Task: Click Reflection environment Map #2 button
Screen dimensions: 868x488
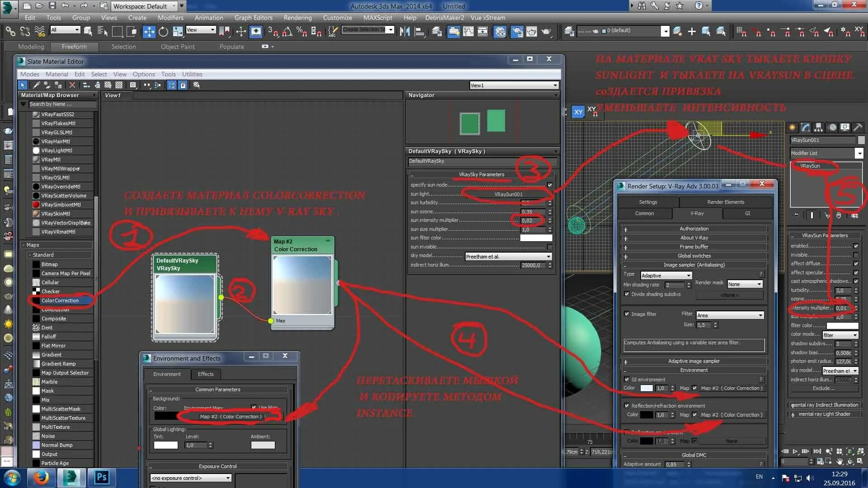Action: coord(731,415)
